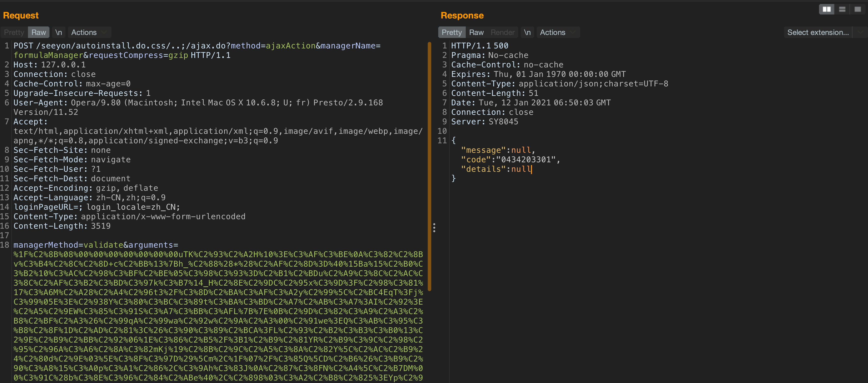868x383 pixels.
Task: Click the Request orange vertical scrollbar
Action: coord(429,166)
